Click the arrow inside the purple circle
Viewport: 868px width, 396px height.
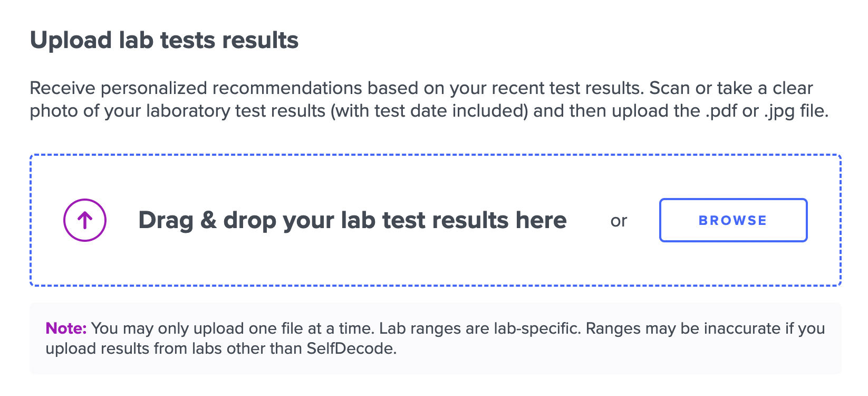coord(84,220)
